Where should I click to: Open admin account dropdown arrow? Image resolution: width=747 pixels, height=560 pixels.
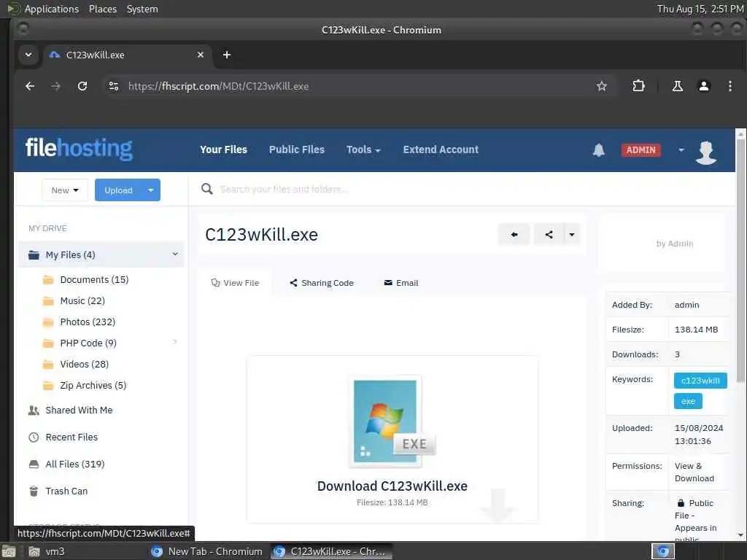(x=681, y=150)
